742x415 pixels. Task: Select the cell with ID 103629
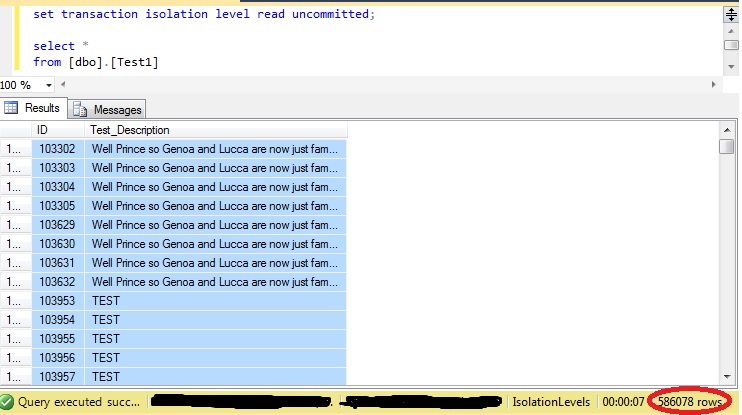(x=58, y=225)
